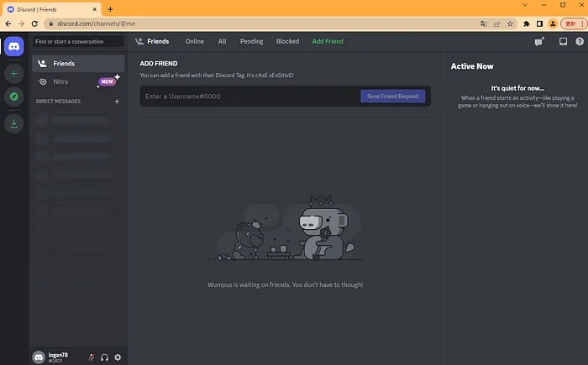
Task: Click the share page icon
Action: click(497, 23)
